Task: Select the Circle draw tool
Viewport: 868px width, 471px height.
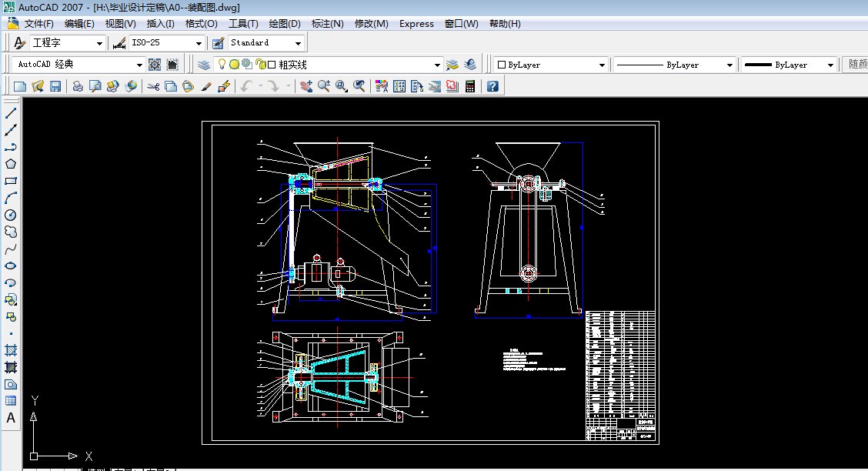Action: (x=11, y=215)
